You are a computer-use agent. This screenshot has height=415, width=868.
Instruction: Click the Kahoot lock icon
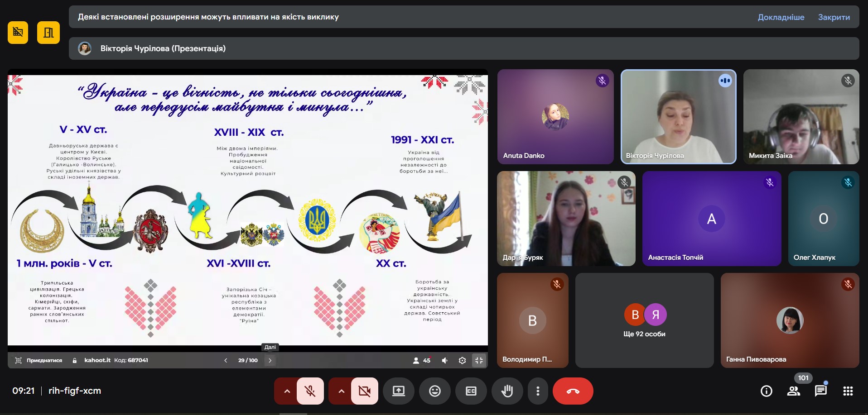point(74,360)
